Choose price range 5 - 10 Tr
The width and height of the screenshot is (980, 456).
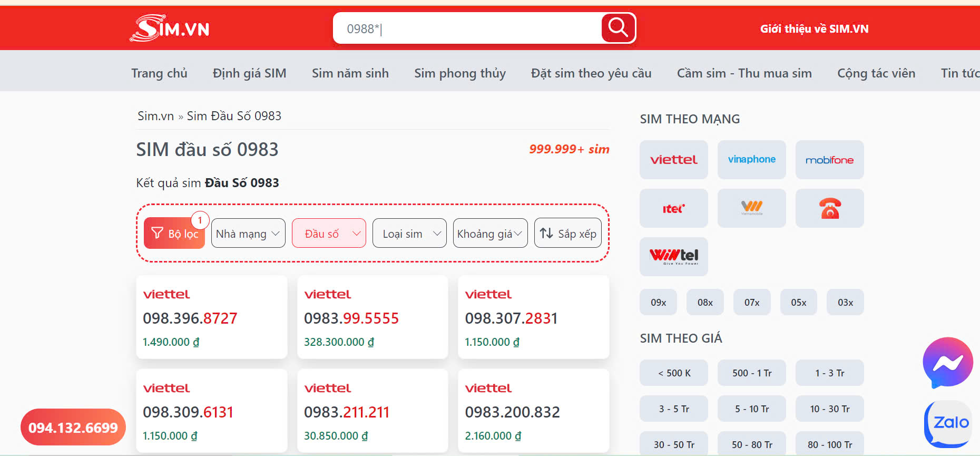click(x=752, y=409)
